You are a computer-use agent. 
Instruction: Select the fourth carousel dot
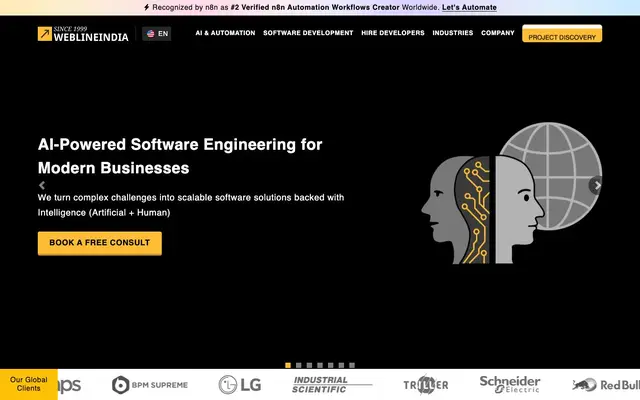point(320,365)
